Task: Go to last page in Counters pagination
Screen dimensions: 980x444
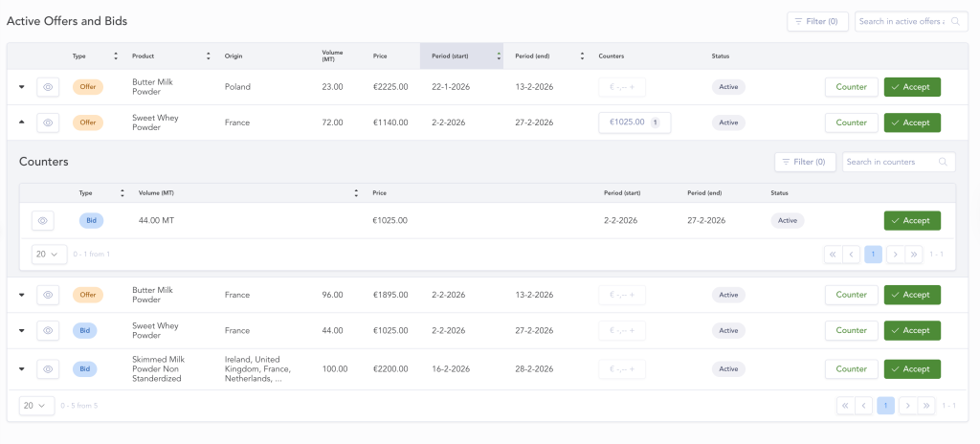Action: click(x=914, y=255)
